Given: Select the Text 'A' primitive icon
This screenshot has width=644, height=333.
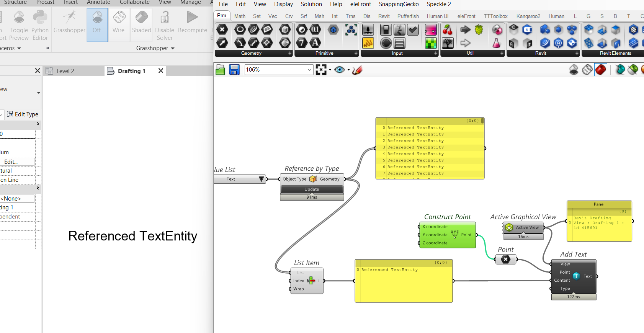Looking at the screenshot, I should (x=315, y=43).
